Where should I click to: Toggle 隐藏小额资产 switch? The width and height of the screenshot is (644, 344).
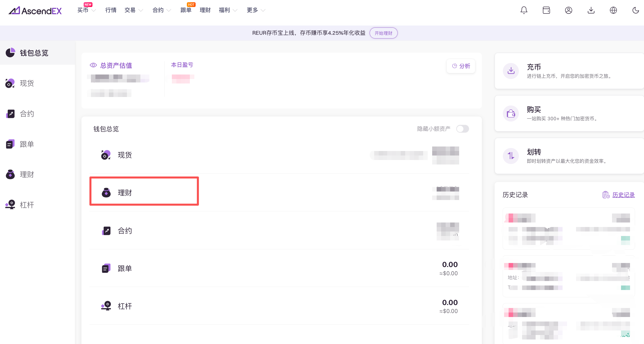pyautogui.click(x=462, y=129)
